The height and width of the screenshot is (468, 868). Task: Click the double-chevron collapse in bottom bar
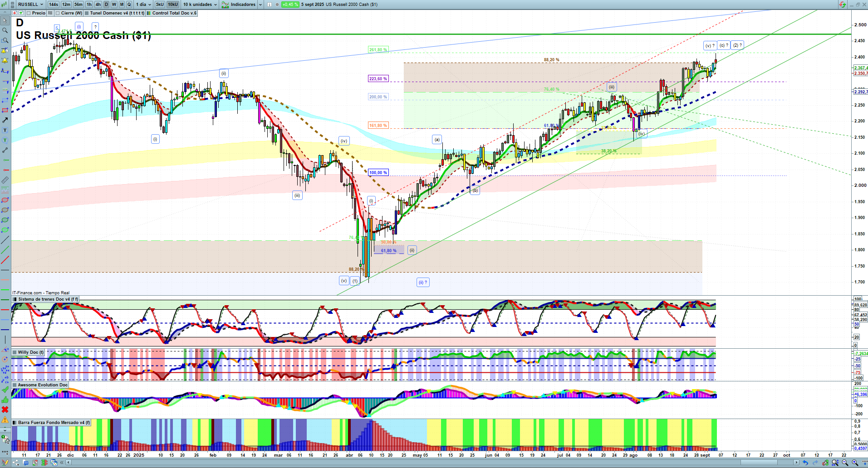[x=62, y=463]
